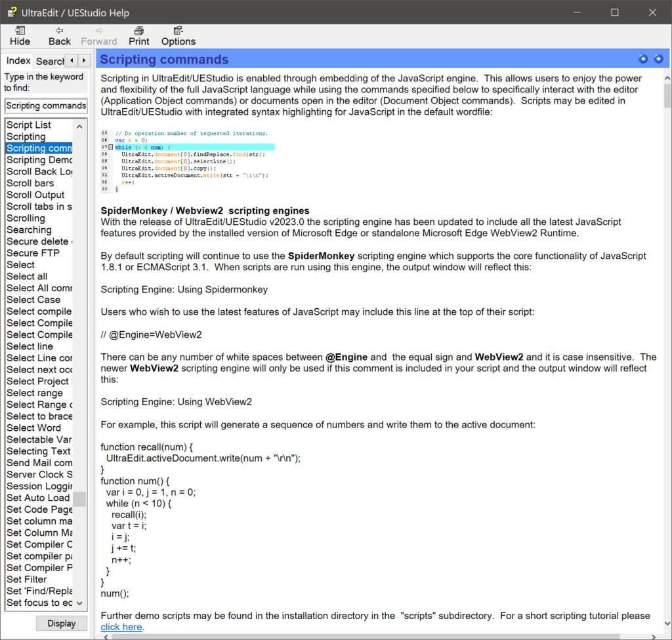
Task: Click the keyword input field
Action: [x=46, y=106]
